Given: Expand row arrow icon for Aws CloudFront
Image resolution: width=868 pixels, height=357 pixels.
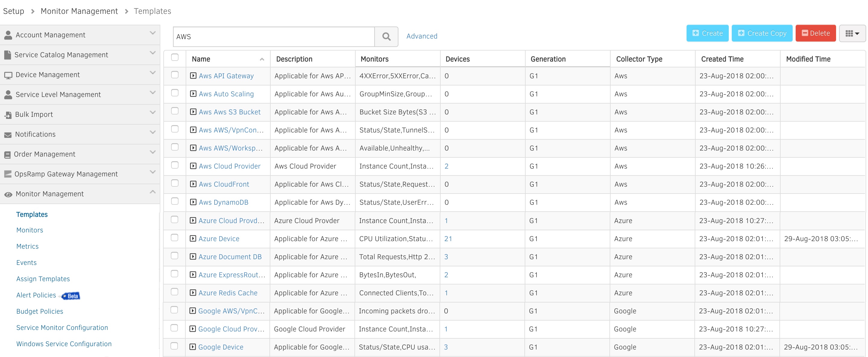Looking at the screenshot, I should [193, 184].
